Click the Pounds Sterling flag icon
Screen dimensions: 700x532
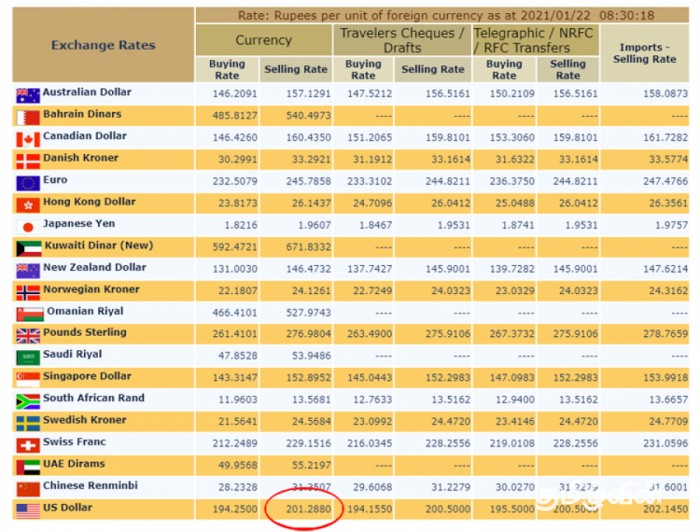(x=27, y=335)
